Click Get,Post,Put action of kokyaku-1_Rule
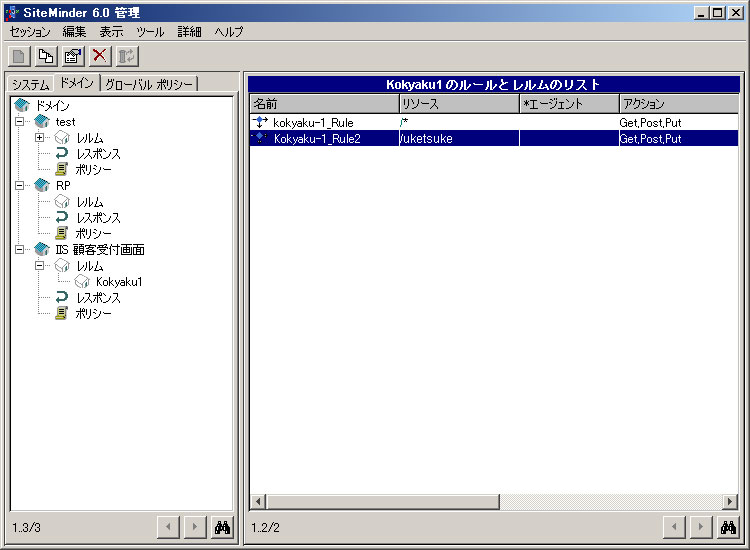Viewport: 750px width, 550px height. pos(650,122)
